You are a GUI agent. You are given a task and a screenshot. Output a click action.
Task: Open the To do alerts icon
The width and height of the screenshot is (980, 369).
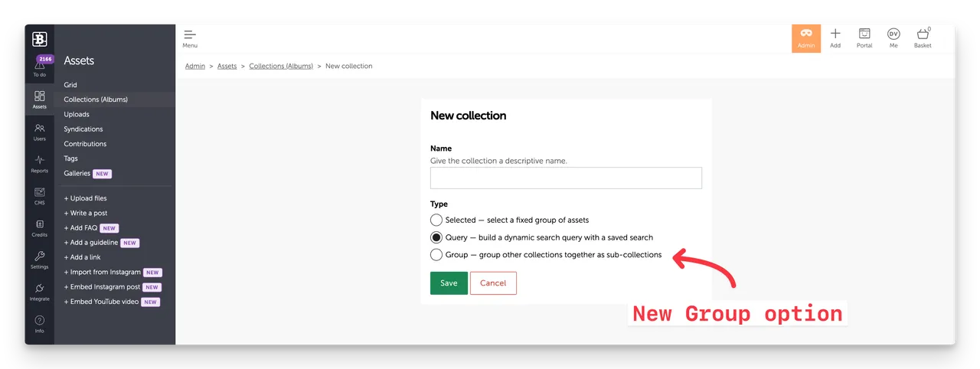pos(39,67)
